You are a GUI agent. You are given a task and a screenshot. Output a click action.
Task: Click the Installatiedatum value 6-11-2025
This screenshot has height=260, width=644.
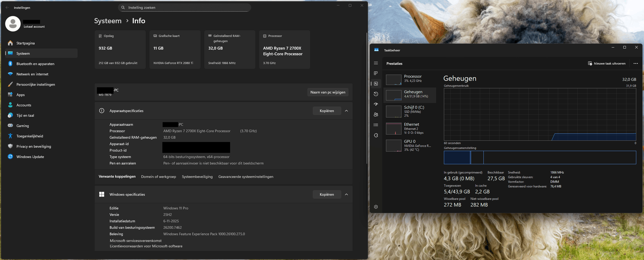[x=171, y=221]
